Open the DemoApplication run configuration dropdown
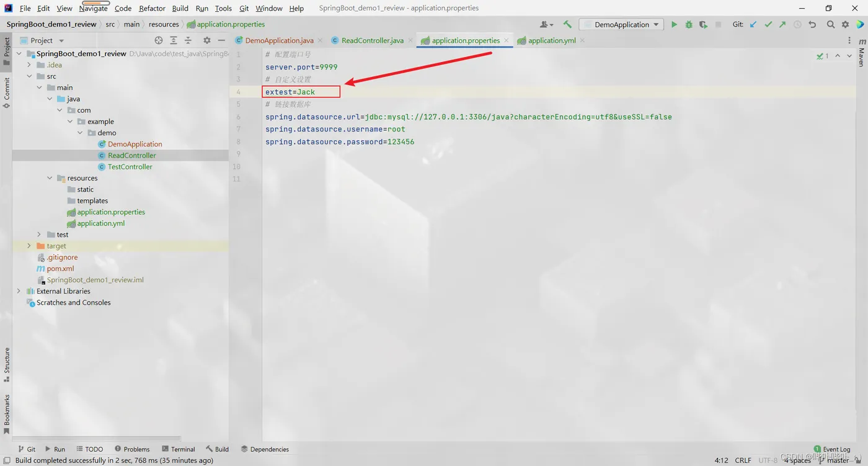 pyautogui.click(x=621, y=24)
